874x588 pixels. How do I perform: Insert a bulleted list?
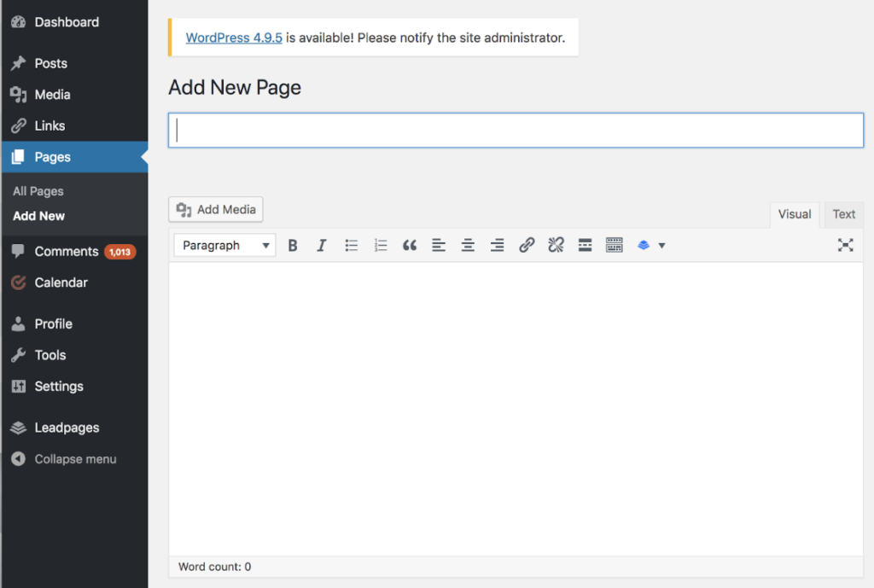pyautogui.click(x=351, y=245)
